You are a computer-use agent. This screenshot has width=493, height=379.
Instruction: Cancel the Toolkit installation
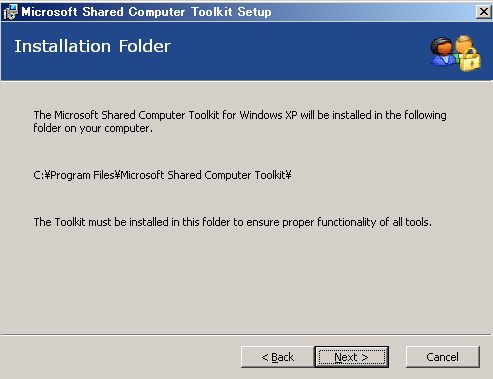pos(443,357)
